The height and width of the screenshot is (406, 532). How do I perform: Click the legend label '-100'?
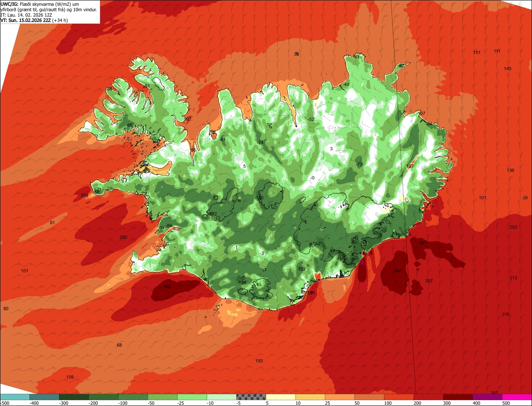click(123, 403)
